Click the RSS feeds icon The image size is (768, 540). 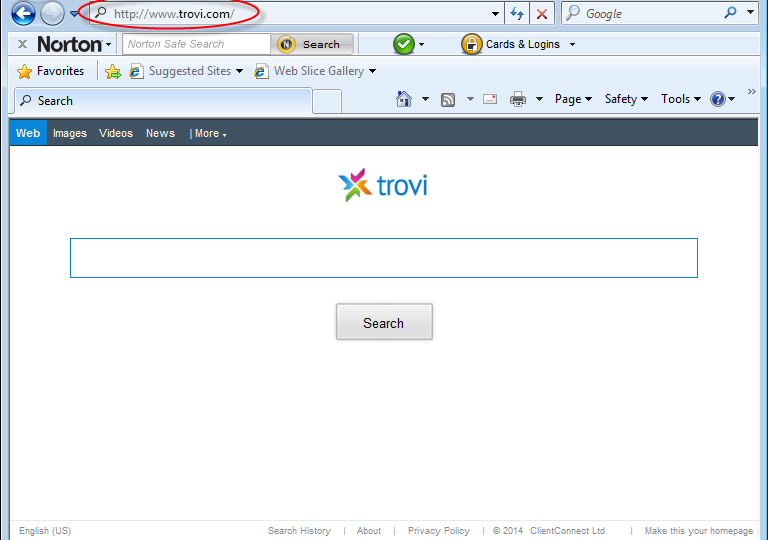(448, 99)
